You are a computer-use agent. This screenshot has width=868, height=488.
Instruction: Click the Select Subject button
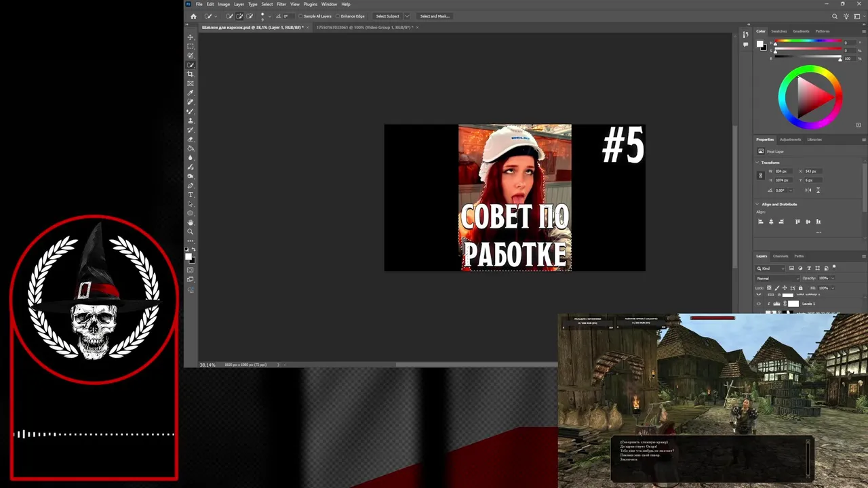coord(387,16)
